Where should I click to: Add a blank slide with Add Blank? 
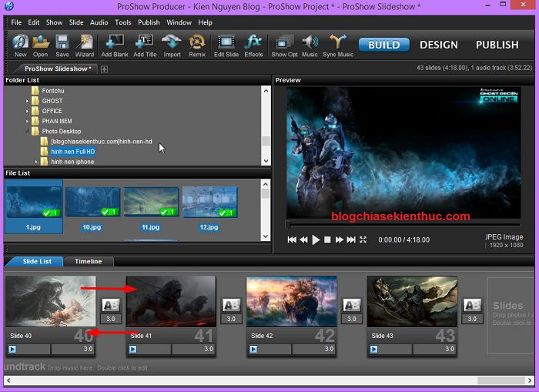(x=115, y=45)
